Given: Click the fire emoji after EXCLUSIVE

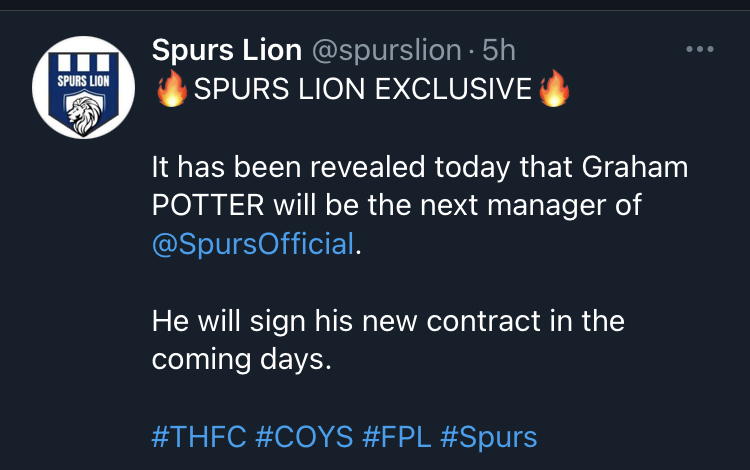Looking at the screenshot, I should (554, 88).
